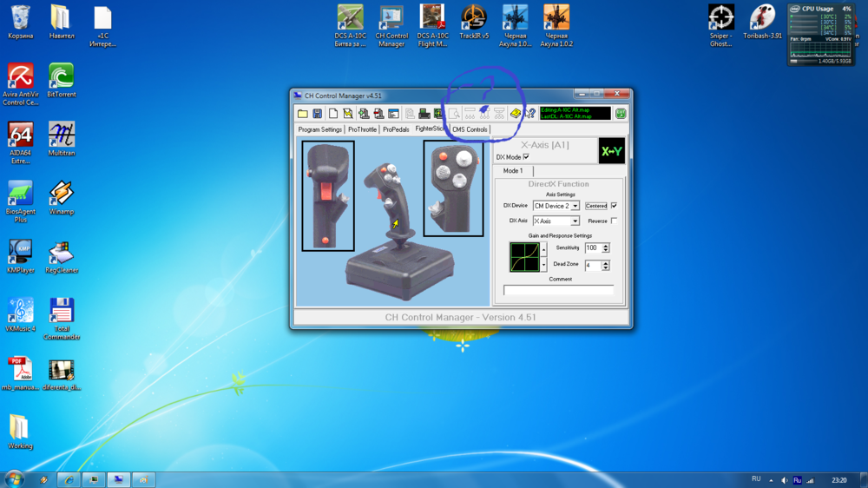The width and height of the screenshot is (868, 488).
Task: Click the Mode 1 tab
Action: [513, 171]
